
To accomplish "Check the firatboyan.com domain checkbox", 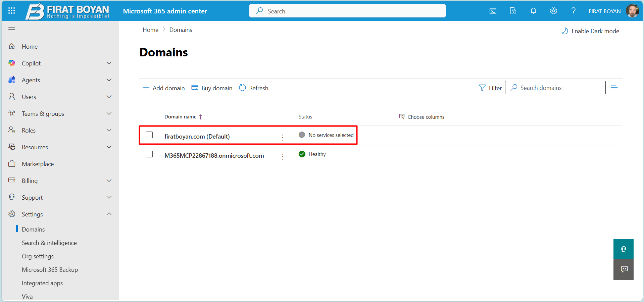I will [149, 135].
